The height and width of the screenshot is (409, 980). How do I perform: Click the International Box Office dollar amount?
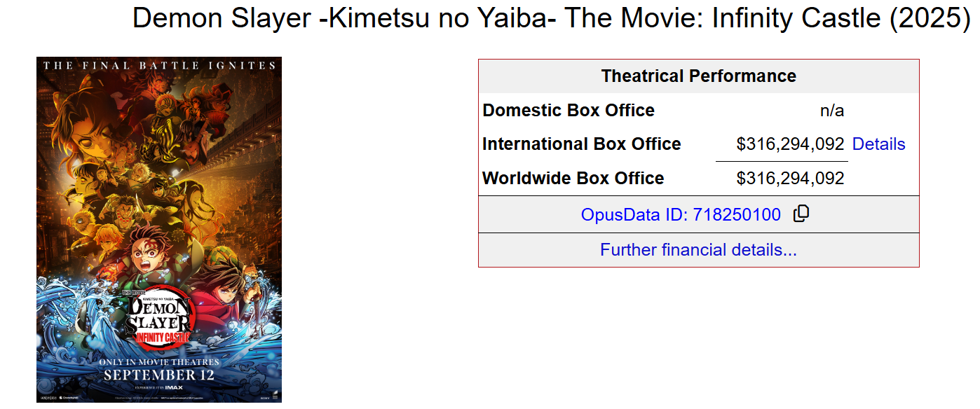click(x=790, y=144)
